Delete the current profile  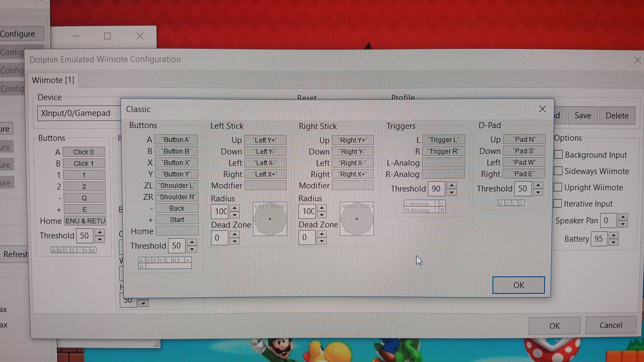617,116
